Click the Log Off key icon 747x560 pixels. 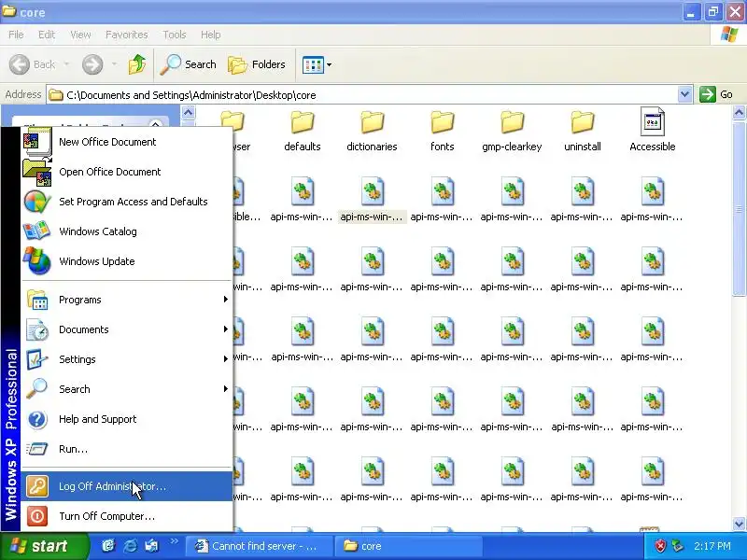tap(37, 486)
